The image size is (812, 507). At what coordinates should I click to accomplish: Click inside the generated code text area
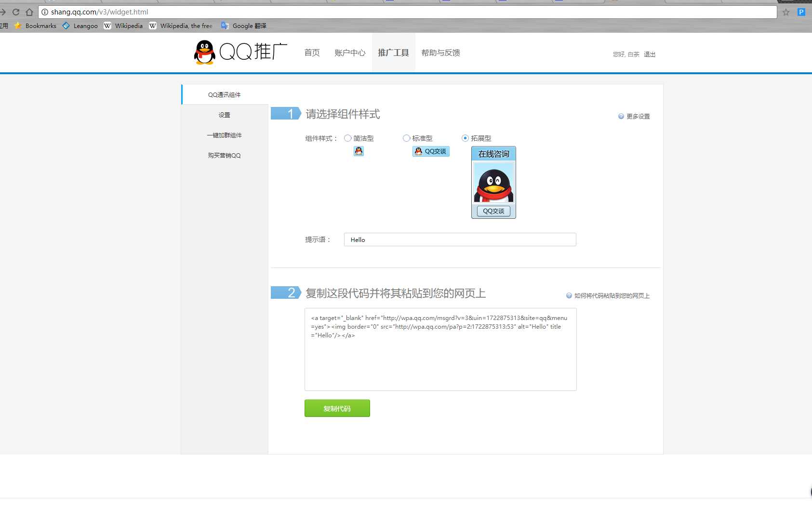point(440,349)
